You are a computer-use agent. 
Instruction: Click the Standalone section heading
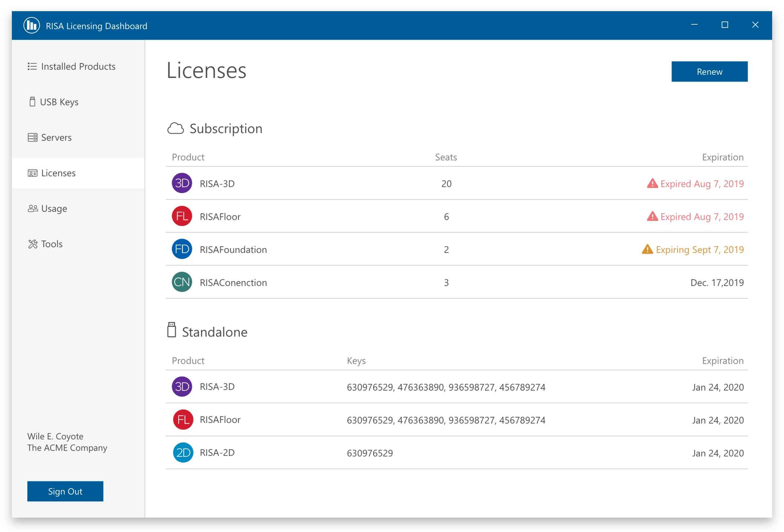[215, 332]
